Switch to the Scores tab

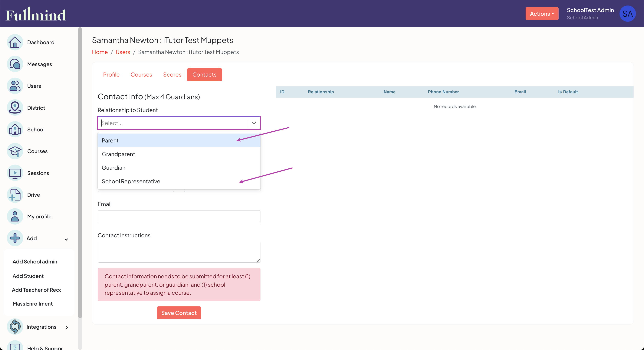pyautogui.click(x=172, y=74)
